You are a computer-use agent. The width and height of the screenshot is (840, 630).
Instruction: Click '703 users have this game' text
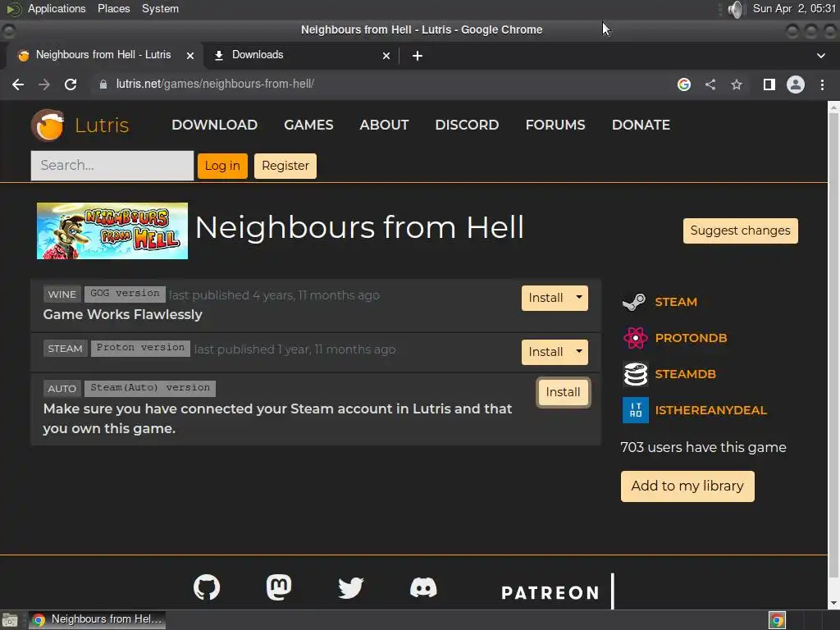703,447
